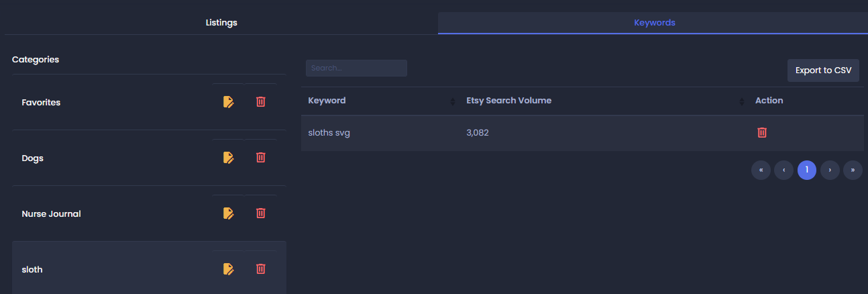
Task: Go to next page
Action: 830,170
